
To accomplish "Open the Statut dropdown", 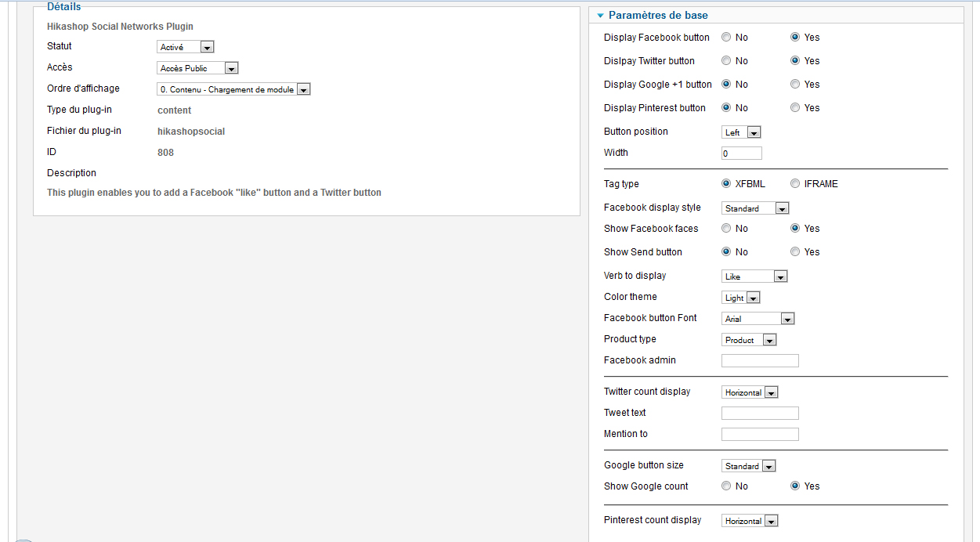I will pyautogui.click(x=186, y=47).
